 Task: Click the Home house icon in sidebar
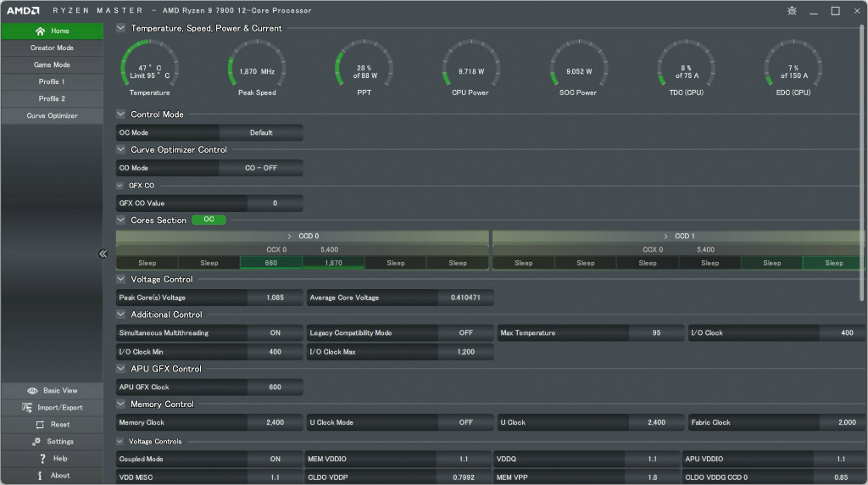click(40, 31)
